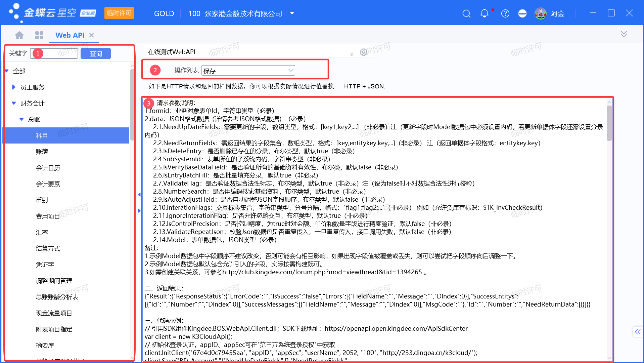
Task: Select 汇率 in the tree
Action: [x=42, y=232]
